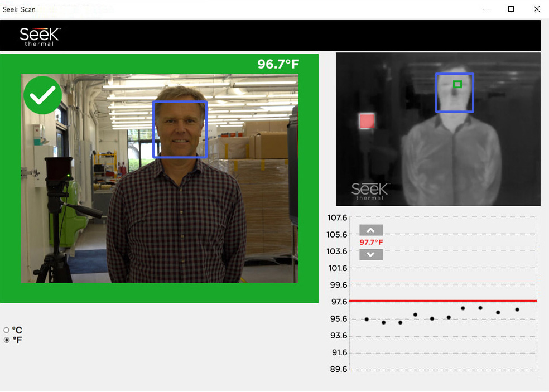Click the red reference square in thermal view

[x=367, y=121]
